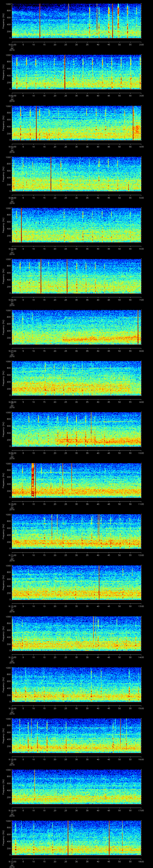Select the '13:00' end-of-axis time label
Image resolution: width=153 pixels, height=868 pixels.
pos(141,606)
